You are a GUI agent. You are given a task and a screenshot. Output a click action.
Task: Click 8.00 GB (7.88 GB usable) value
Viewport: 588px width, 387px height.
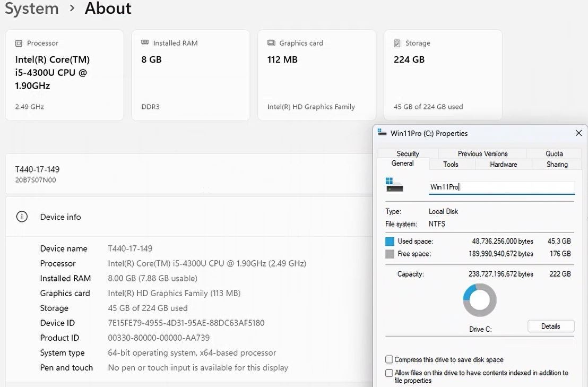153,278
